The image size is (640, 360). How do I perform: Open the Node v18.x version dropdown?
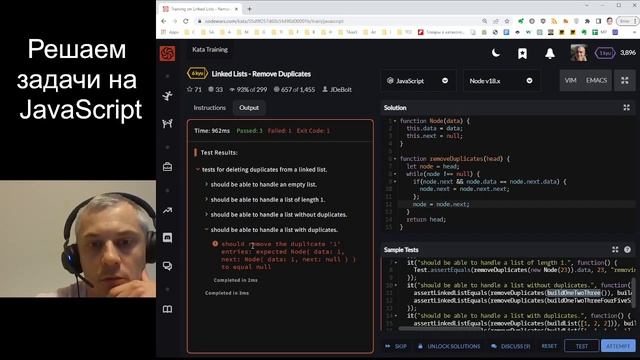(x=502, y=81)
